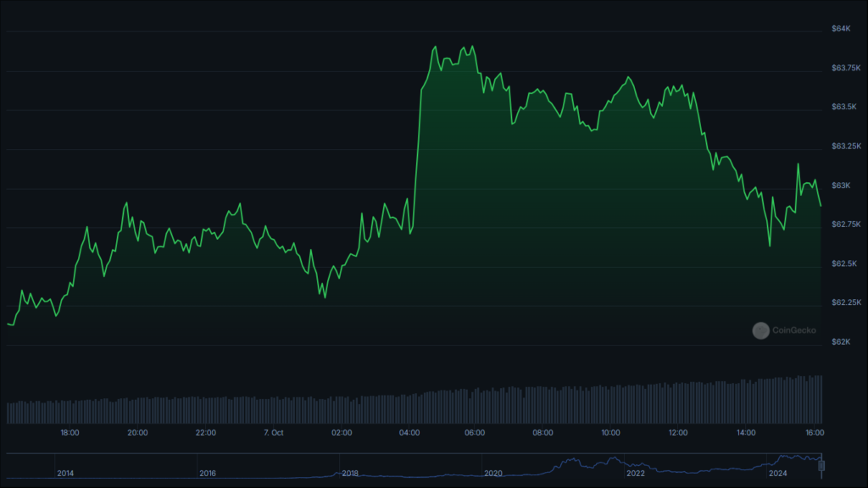Click the $62K price axis label
868x488 pixels.
pos(841,342)
